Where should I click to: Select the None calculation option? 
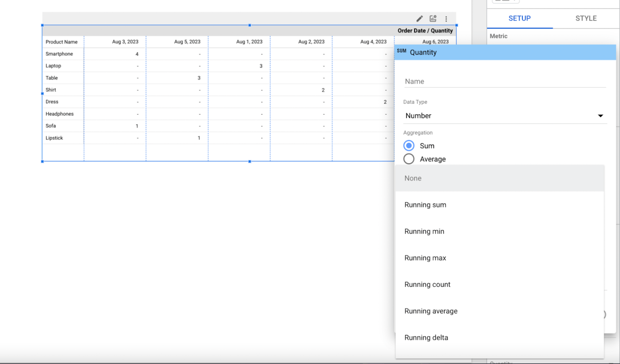pyautogui.click(x=413, y=178)
